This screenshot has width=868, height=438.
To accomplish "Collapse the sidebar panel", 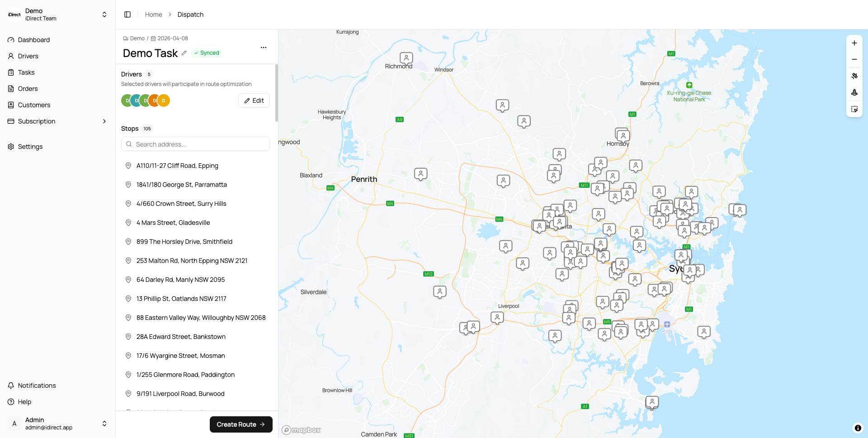I will coord(127,14).
